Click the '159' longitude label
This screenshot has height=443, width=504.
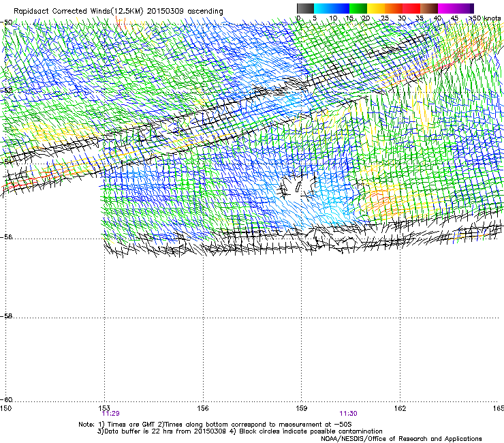pyautogui.click(x=301, y=408)
